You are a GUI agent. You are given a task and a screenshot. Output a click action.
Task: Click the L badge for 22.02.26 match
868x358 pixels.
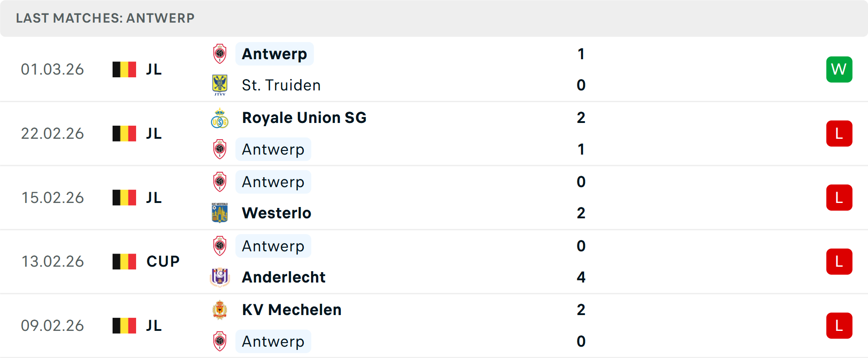pos(839,133)
